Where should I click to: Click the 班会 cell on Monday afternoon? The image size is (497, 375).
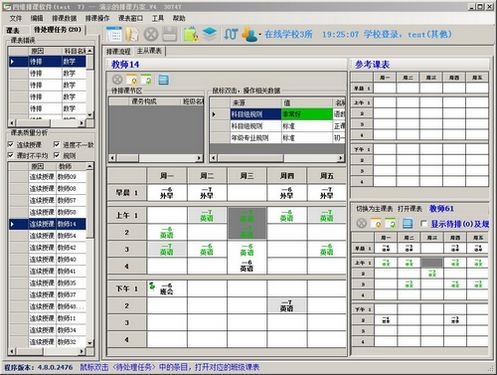[167, 289]
